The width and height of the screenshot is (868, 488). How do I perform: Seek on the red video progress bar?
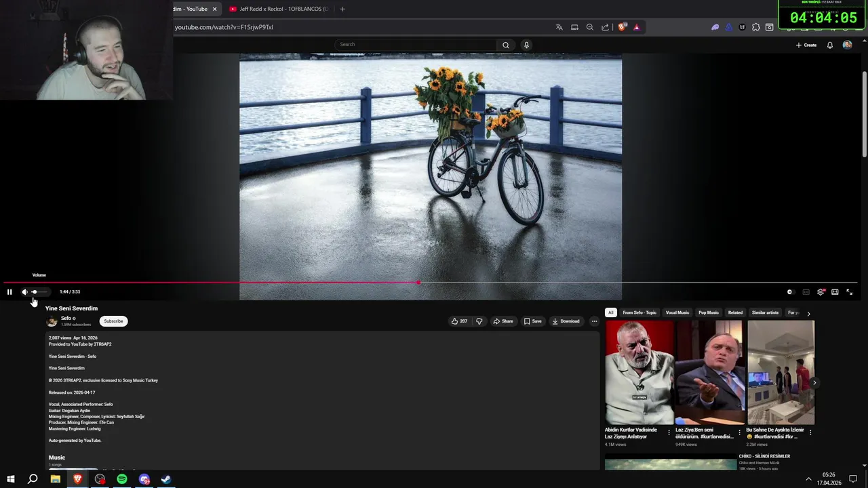click(x=431, y=283)
